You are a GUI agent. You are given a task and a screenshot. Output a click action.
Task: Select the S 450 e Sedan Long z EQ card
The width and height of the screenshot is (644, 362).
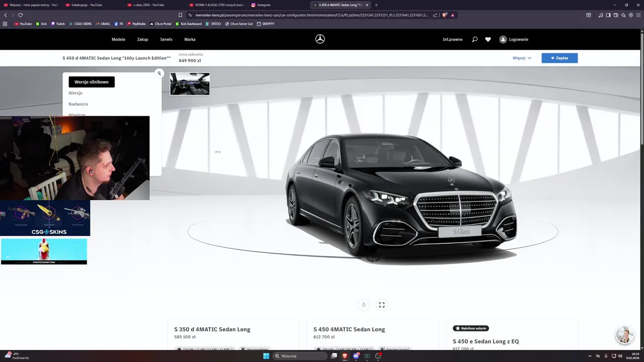(512, 334)
